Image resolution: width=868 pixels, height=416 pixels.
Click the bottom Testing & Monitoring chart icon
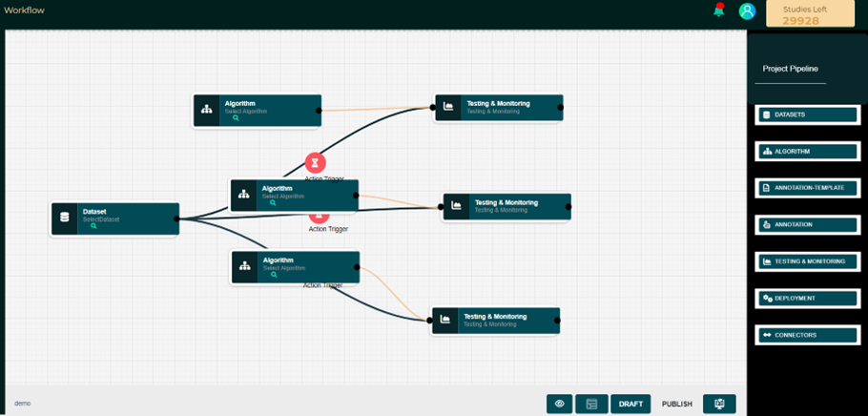pyautogui.click(x=445, y=321)
